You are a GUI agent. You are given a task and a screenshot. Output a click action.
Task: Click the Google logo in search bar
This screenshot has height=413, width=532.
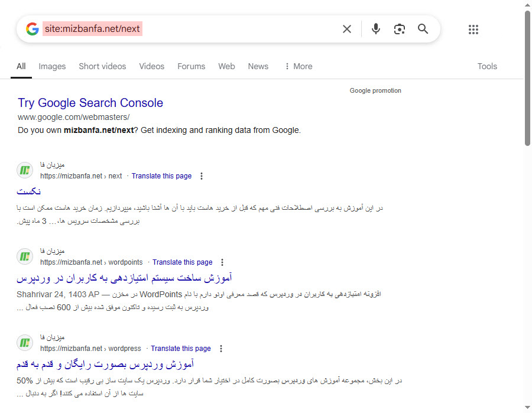pos(33,29)
